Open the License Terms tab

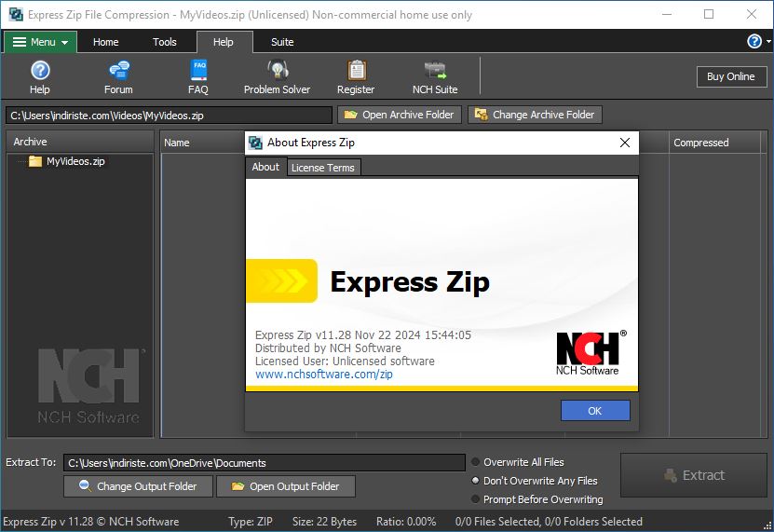pos(323,168)
